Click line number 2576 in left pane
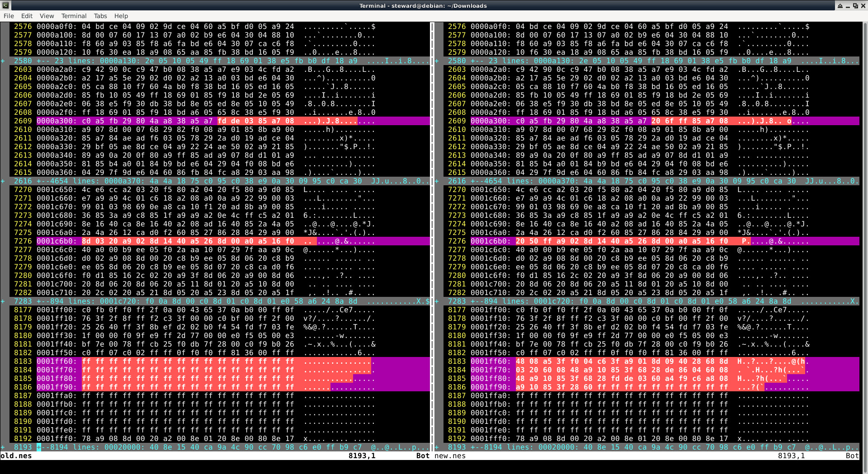868x474 pixels. pos(23,27)
